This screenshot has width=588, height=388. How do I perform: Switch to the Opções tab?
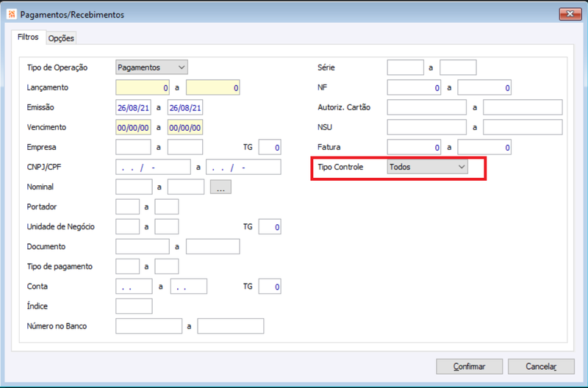pos(61,38)
